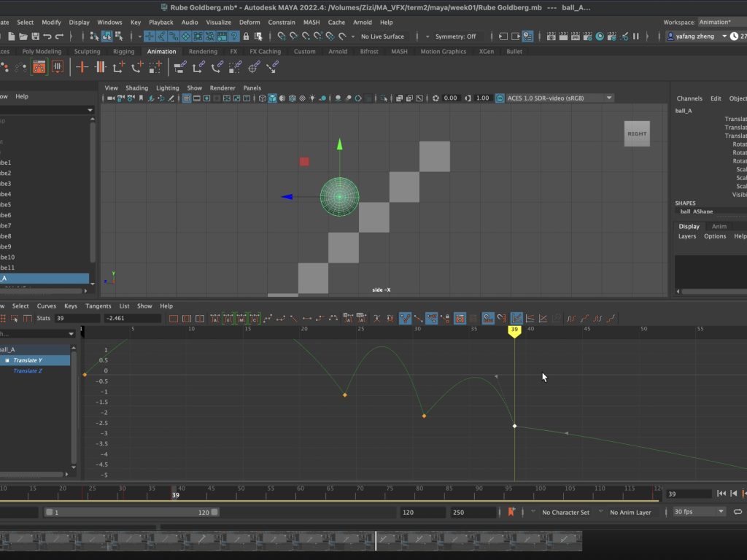The image size is (747, 560).
Task: Expand the 30 fps frame rate dropdown
Action: (699, 513)
